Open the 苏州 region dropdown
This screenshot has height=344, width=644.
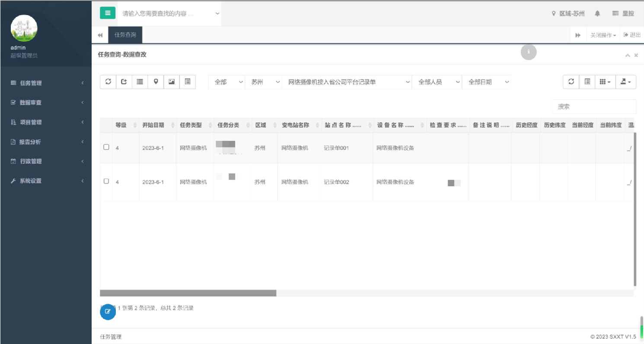coord(263,82)
